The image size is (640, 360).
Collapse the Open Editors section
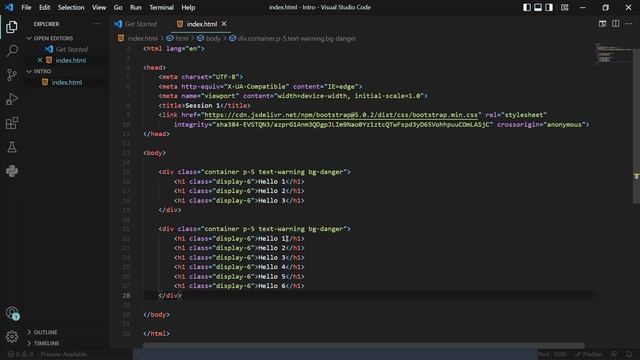(x=53, y=38)
